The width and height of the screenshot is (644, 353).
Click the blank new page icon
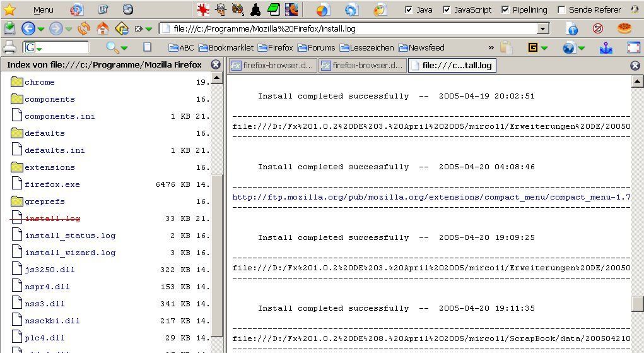tap(147, 47)
